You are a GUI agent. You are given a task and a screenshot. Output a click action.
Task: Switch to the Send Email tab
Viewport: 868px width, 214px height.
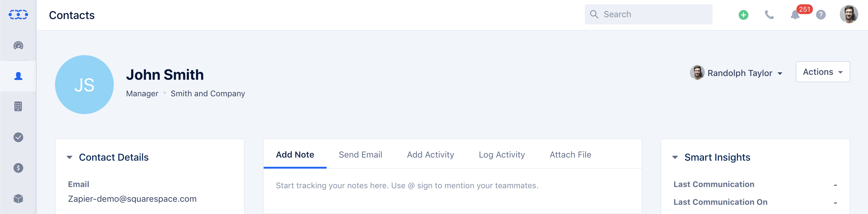tap(360, 155)
